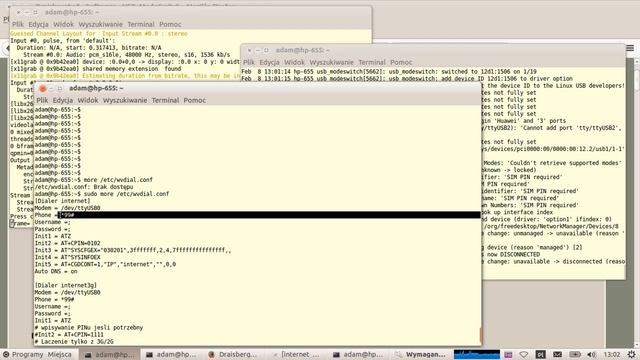The height and width of the screenshot is (360, 640).
Task: Click the magnifier icon on the Wymagan taskbar button
Action: [398, 355]
